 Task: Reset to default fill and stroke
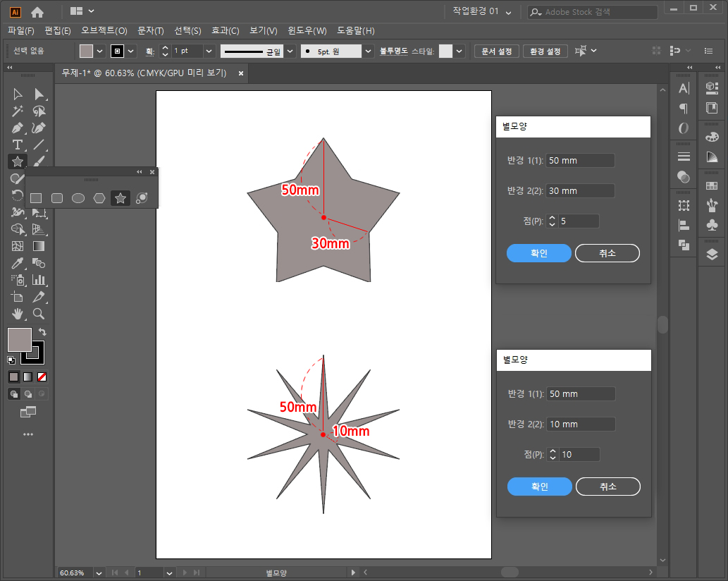coord(11,360)
